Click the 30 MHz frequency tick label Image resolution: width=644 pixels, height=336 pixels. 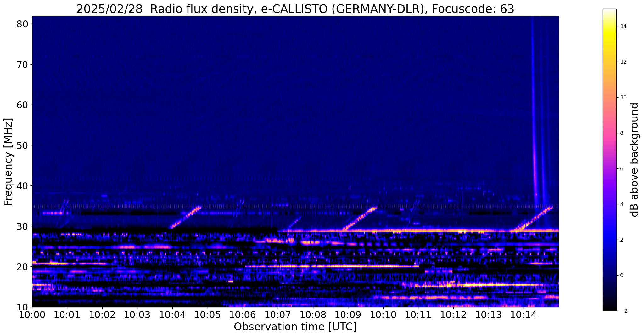coord(23,226)
